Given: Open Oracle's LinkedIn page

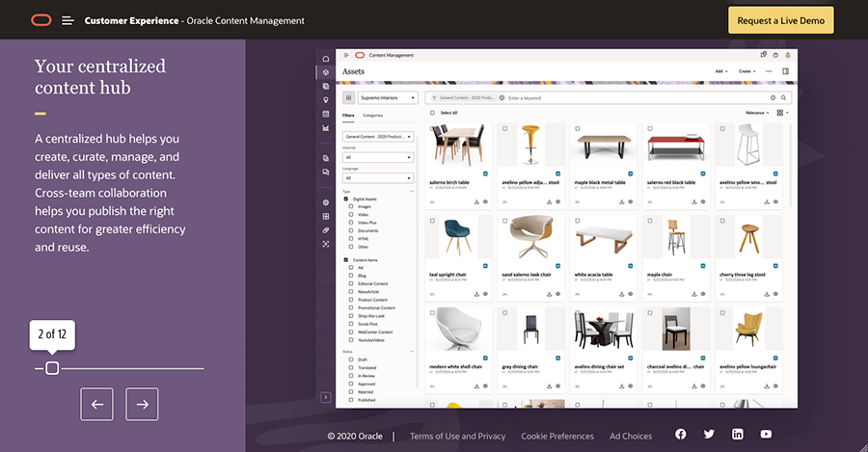Looking at the screenshot, I should coord(738,435).
